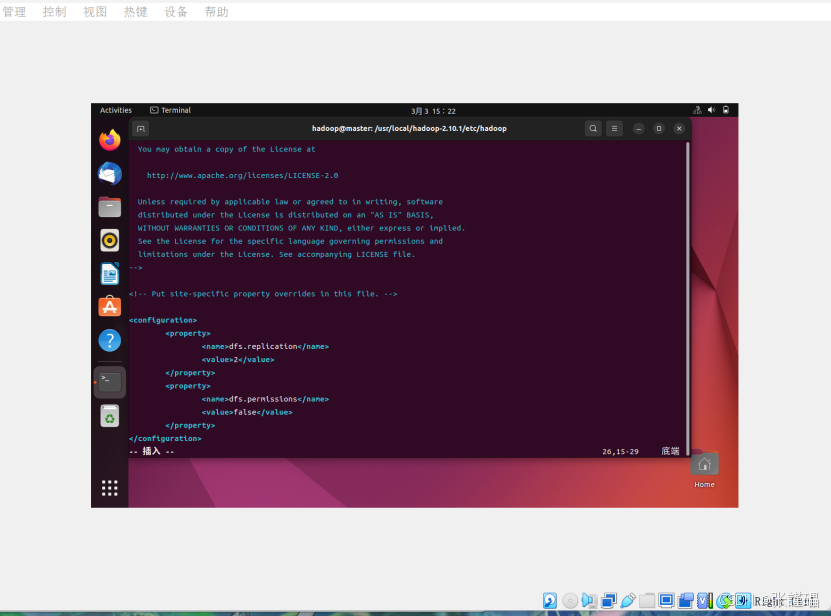Viewport: 831px width, 616px height.
Task: Open the 视图 menu
Action: (95, 12)
